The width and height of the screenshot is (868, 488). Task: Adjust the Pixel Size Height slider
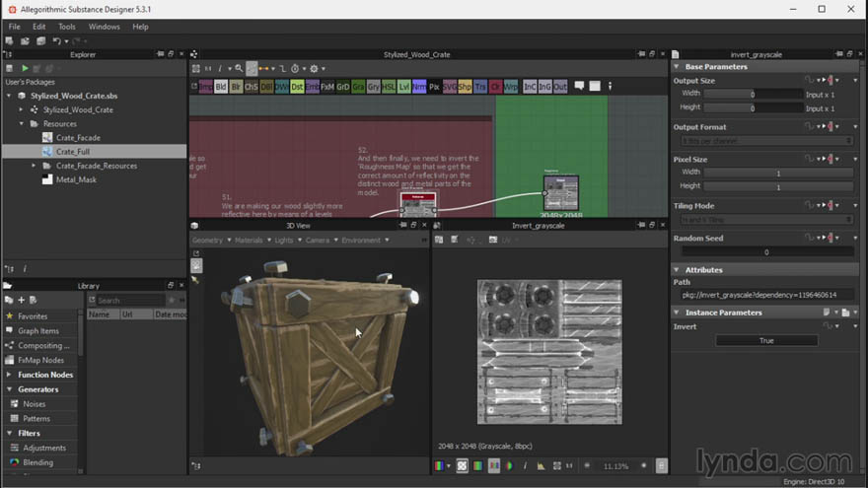coord(778,187)
